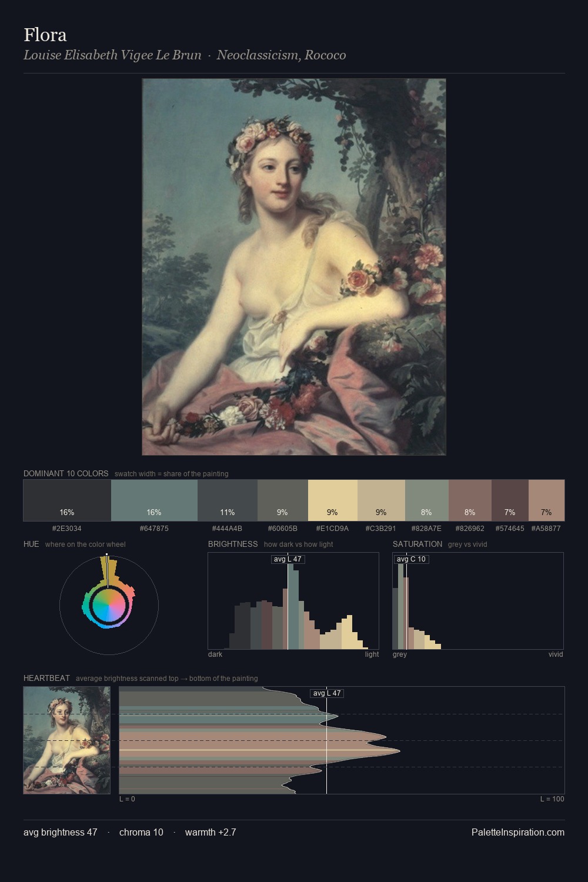This screenshot has width=588, height=882.
Task: Click 'warmth +2.7' in the footer
Action: pos(211,832)
